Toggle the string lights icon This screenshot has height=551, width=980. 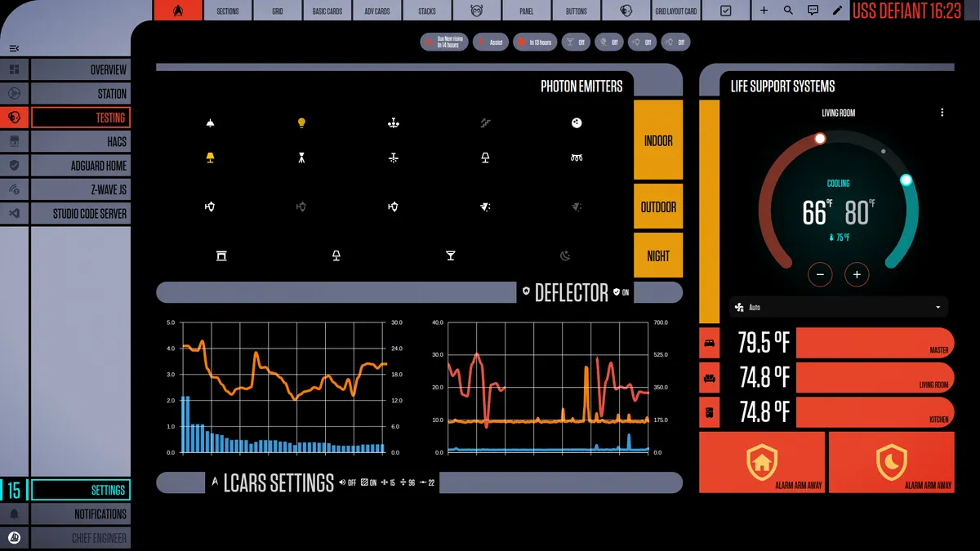[577, 158]
